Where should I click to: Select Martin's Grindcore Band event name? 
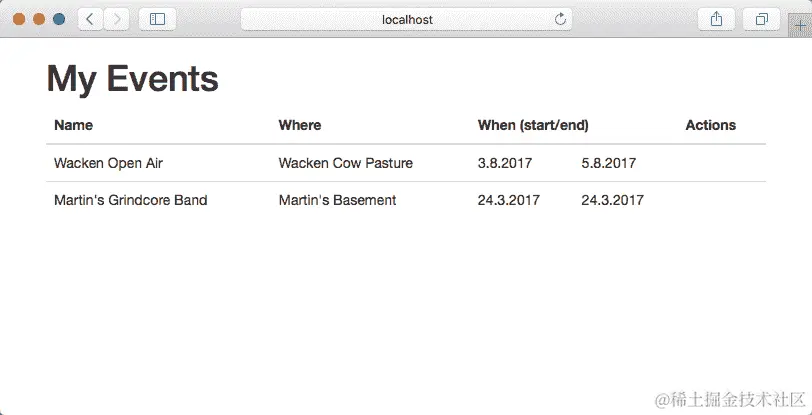(x=130, y=200)
